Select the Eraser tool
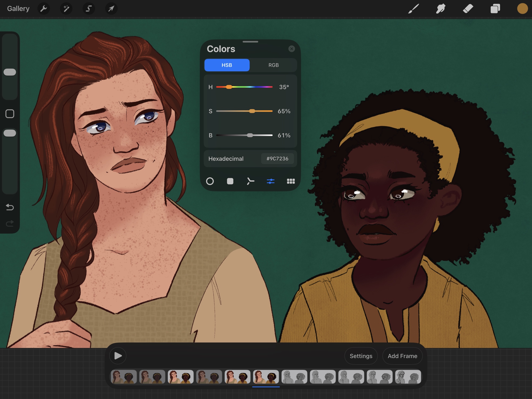The width and height of the screenshot is (532, 399). pyautogui.click(x=468, y=9)
